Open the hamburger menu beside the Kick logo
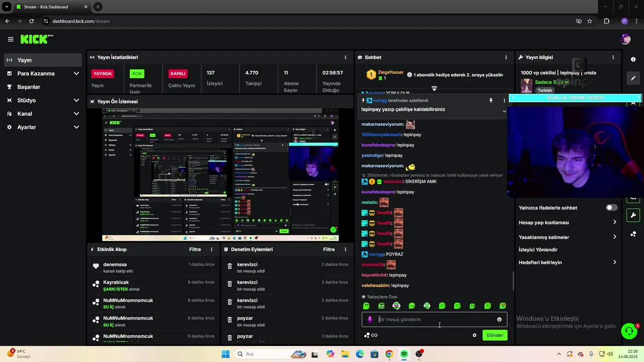 pyautogui.click(x=11, y=39)
